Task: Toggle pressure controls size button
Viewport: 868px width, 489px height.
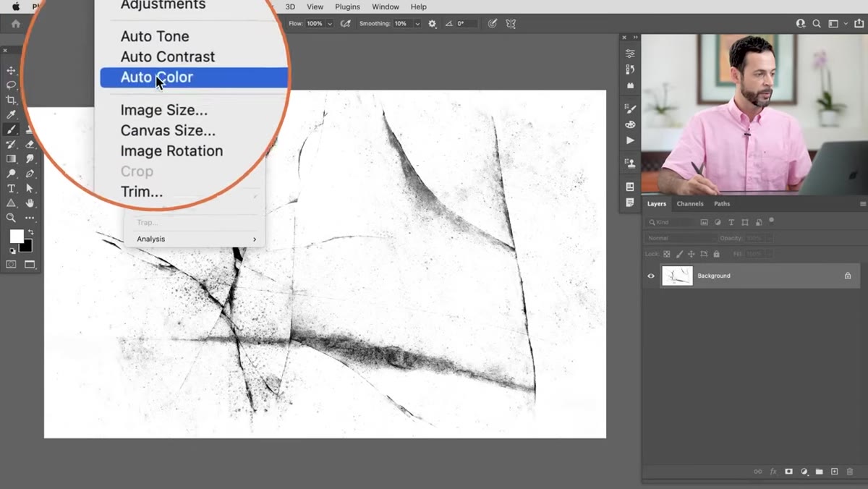Action: (x=493, y=24)
